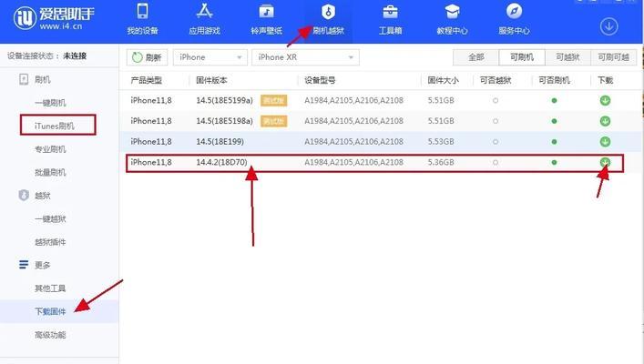Image resolution: width=644 pixels, height=364 pixels.
Task: Click beta badge on 14.5(18E5199a) row
Action: coord(273,100)
